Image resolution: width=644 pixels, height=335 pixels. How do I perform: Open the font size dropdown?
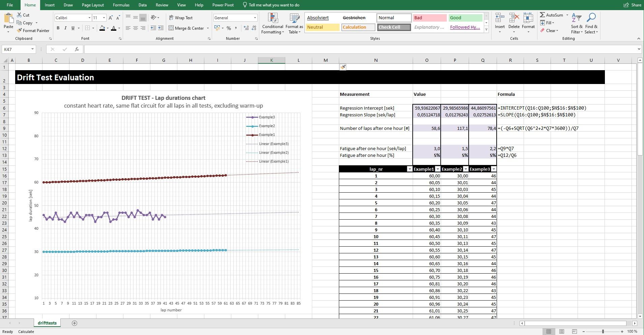pos(104,18)
